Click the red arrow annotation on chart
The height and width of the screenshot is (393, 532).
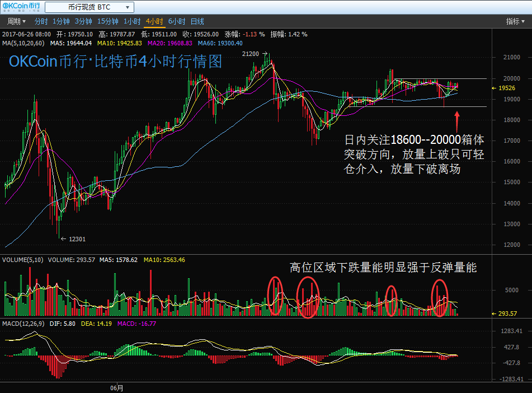[457, 119]
